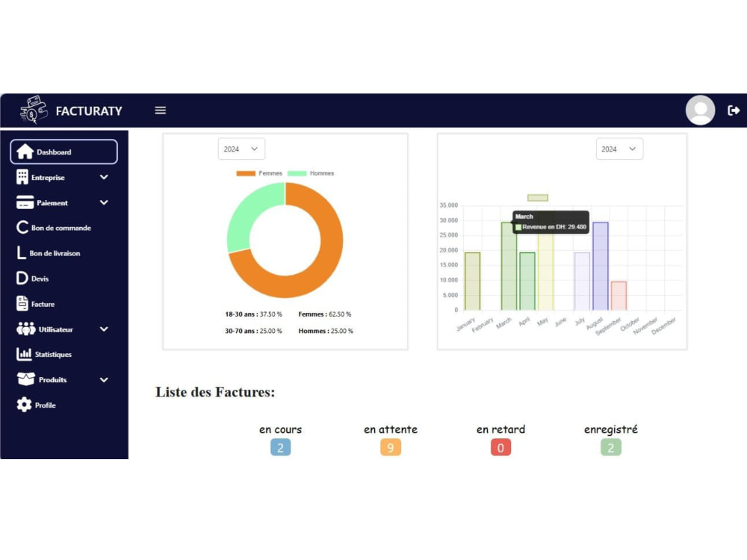Click the '18-30 ans : 37.50 %' text
The image size is (747, 560).
(253, 314)
